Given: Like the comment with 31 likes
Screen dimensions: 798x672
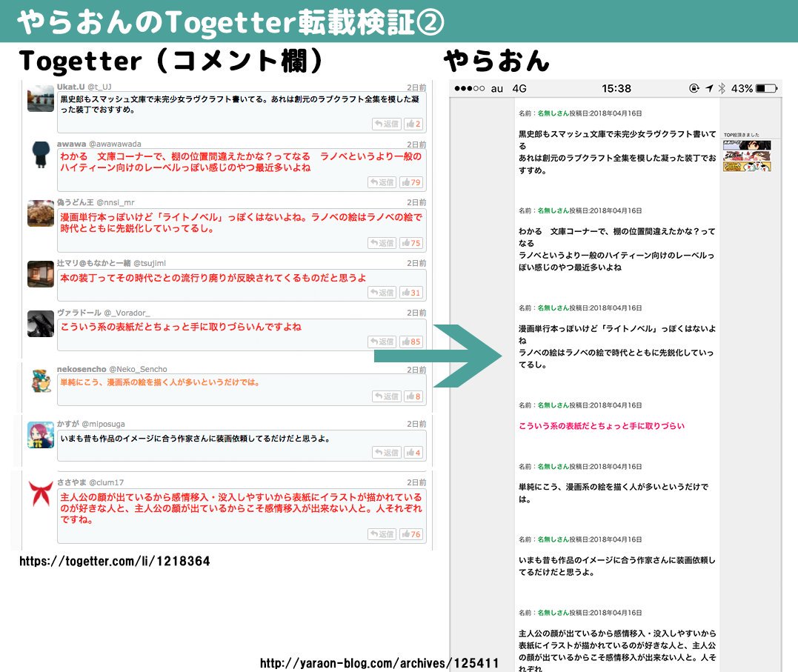Looking at the screenshot, I should (x=410, y=292).
